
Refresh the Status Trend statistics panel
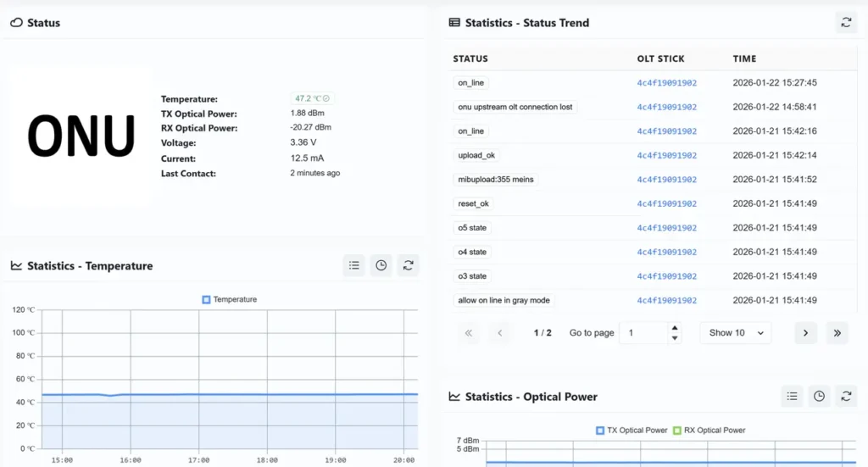845,23
